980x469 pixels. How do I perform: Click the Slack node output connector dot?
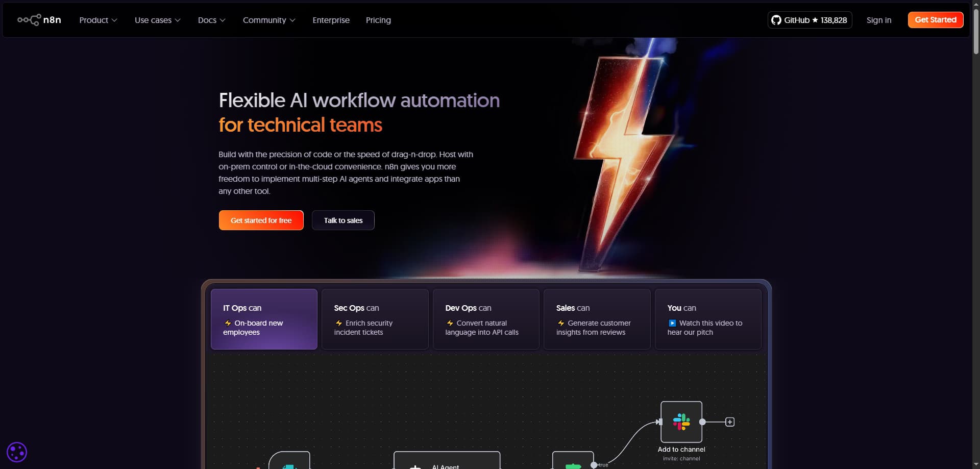pyautogui.click(x=702, y=422)
